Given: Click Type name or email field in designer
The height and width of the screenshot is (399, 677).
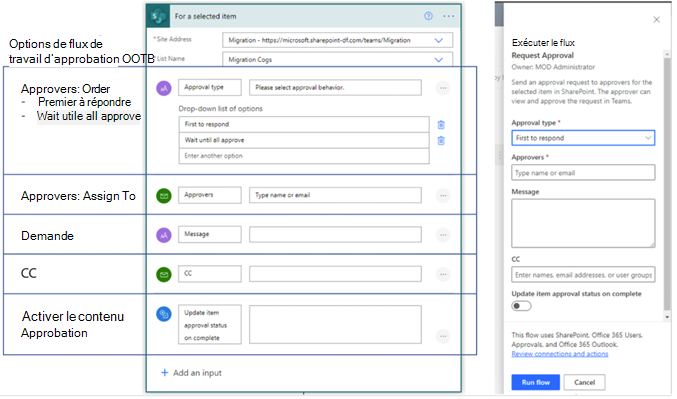Looking at the screenshot, I should click(x=335, y=195).
